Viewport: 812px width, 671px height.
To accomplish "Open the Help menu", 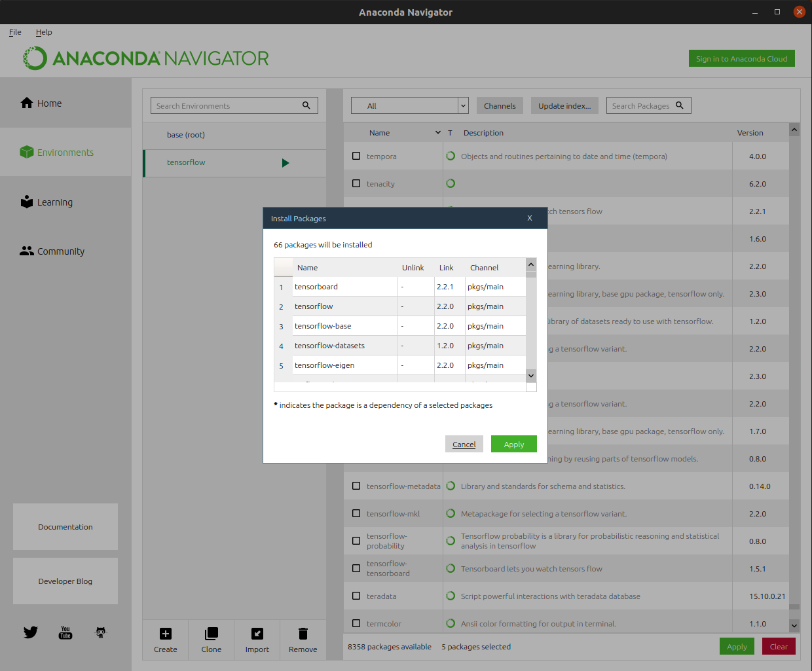I will pyautogui.click(x=44, y=32).
